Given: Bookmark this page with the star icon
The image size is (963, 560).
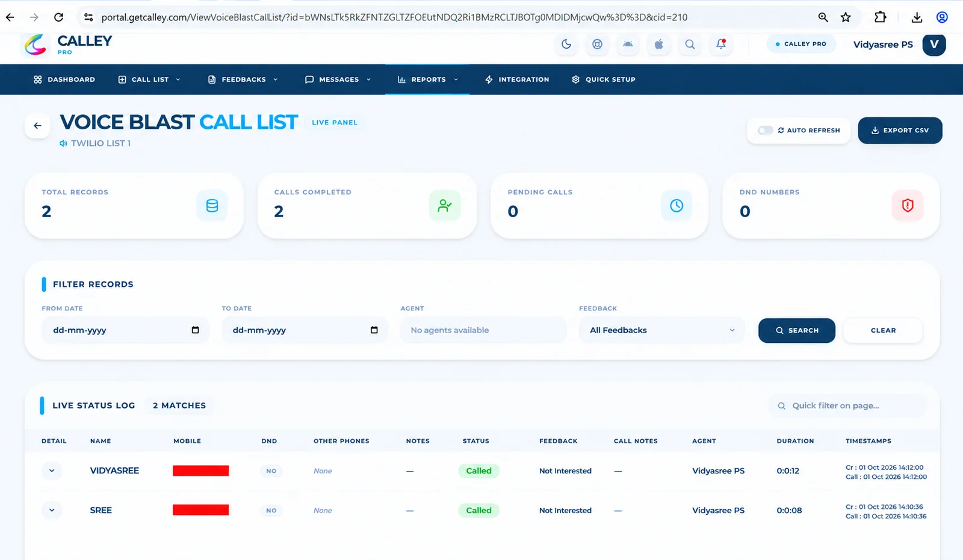Looking at the screenshot, I should pos(846,17).
